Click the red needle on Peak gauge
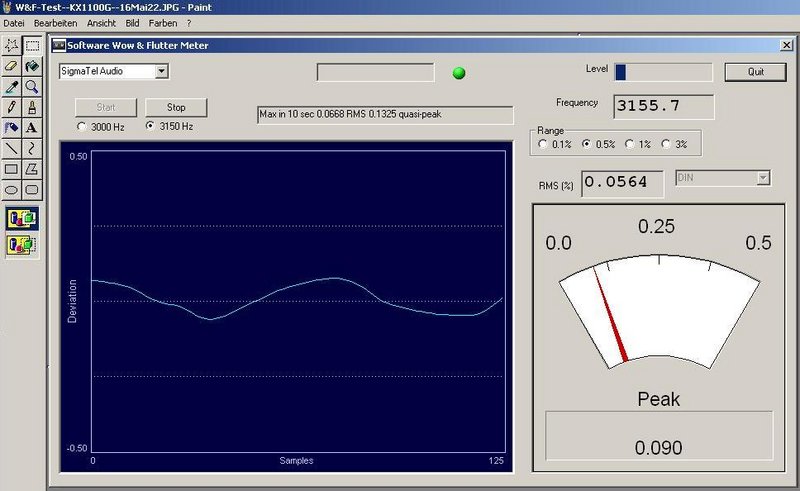Viewport: 800px width, 491px height. [610, 315]
